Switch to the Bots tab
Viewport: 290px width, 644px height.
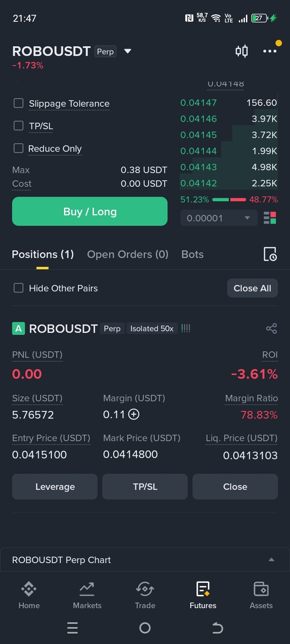(x=193, y=254)
